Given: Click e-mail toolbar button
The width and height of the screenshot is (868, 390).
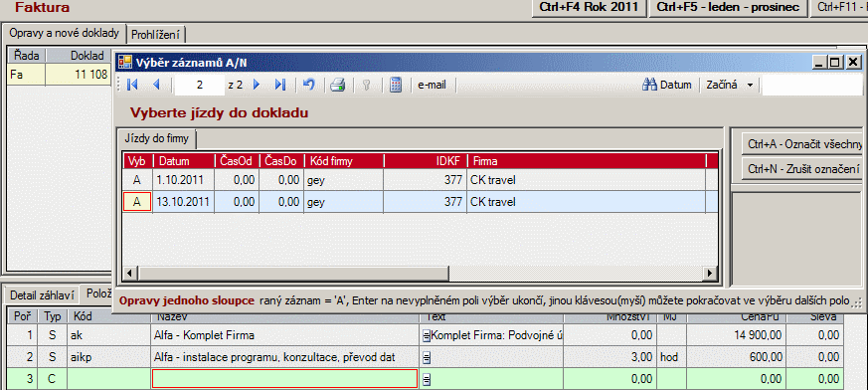Looking at the screenshot, I should pos(432,85).
